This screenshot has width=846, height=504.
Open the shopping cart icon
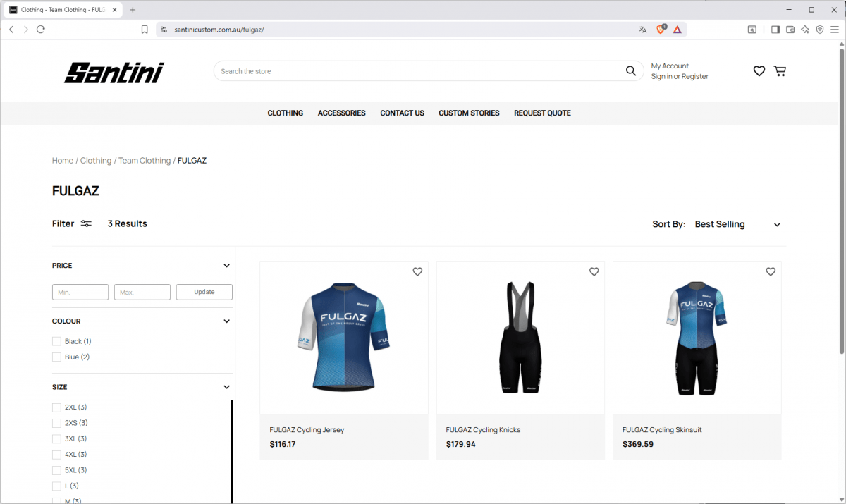click(780, 71)
